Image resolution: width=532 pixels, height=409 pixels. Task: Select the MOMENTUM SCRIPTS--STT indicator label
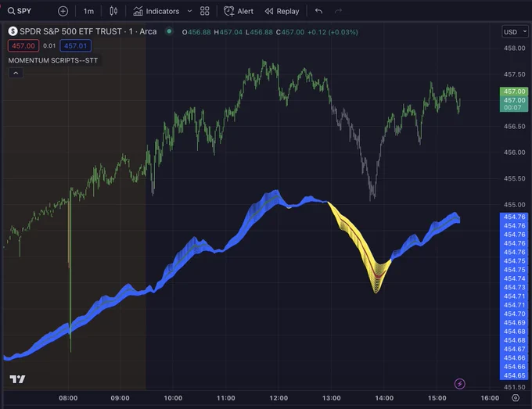point(53,60)
